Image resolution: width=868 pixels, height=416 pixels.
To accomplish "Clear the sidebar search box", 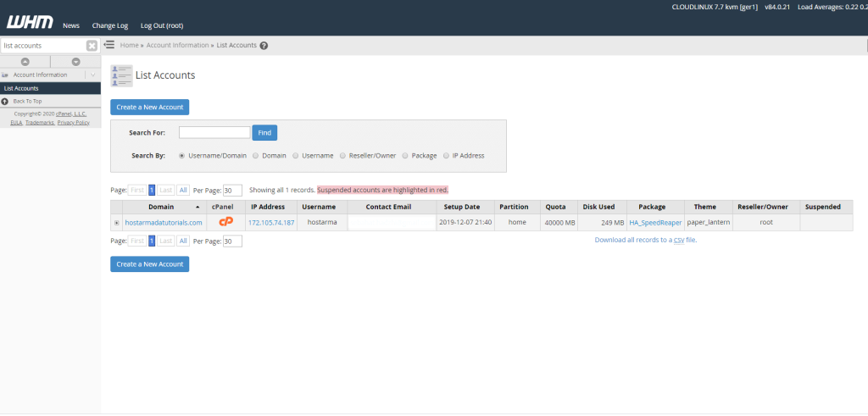I will coord(92,46).
